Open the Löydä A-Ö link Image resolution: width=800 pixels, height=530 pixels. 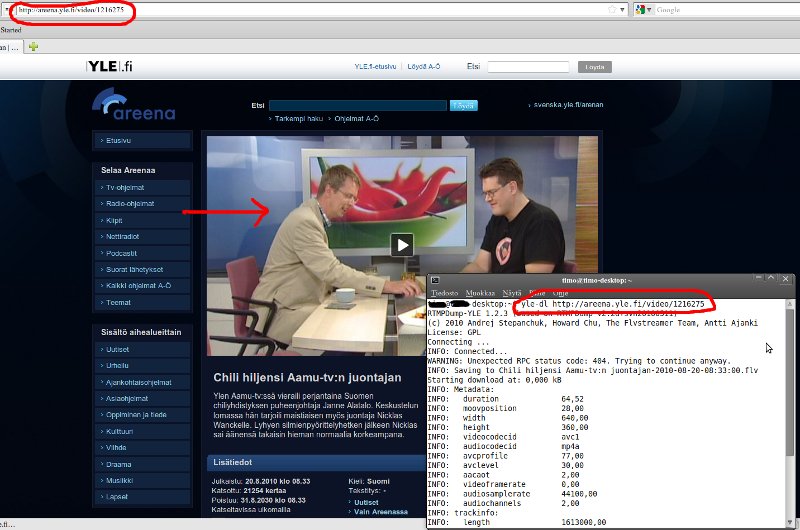point(423,66)
